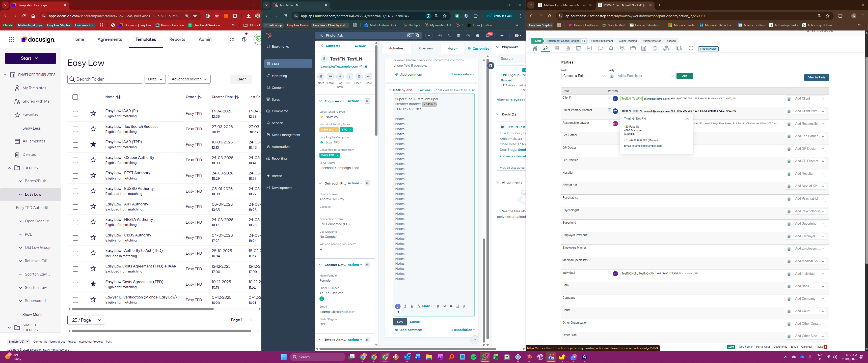Go to the Agreements tab in Docusign
The height and width of the screenshot is (363, 868).
(110, 39)
